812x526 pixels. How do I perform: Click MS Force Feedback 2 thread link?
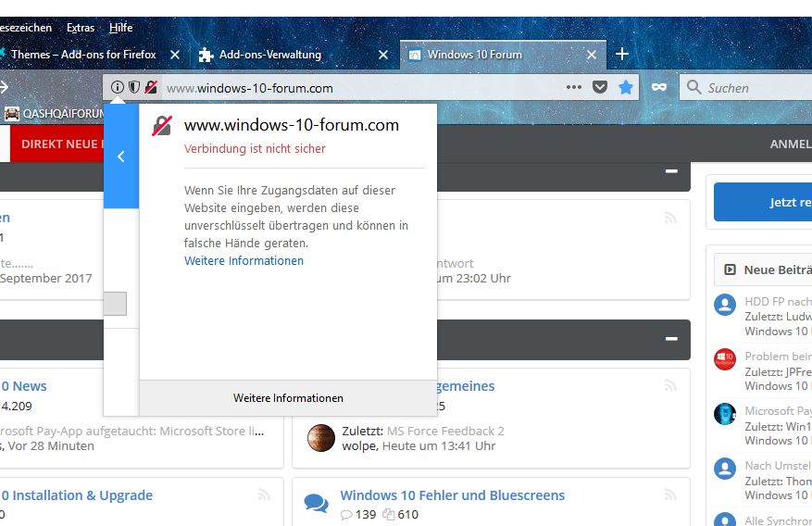(x=445, y=431)
